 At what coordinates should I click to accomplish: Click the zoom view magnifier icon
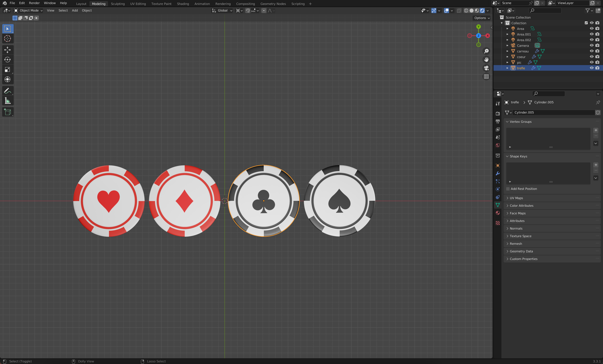pyautogui.click(x=486, y=51)
